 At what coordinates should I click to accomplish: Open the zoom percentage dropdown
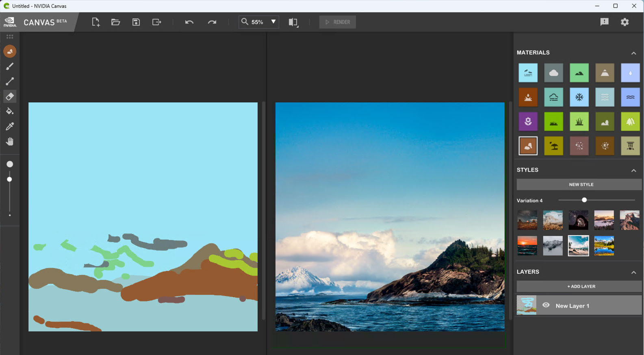pos(273,22)
